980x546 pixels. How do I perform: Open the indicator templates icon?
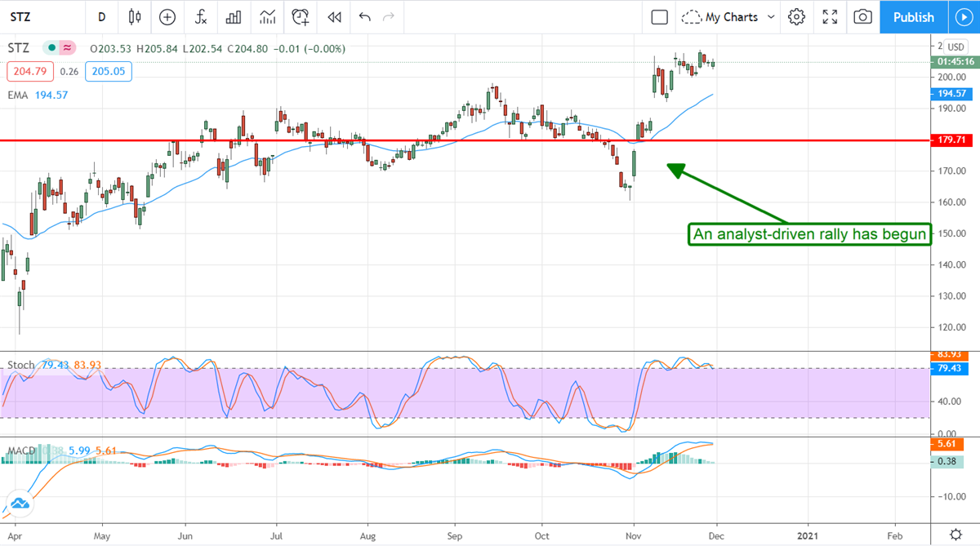(x=267, y=17)
